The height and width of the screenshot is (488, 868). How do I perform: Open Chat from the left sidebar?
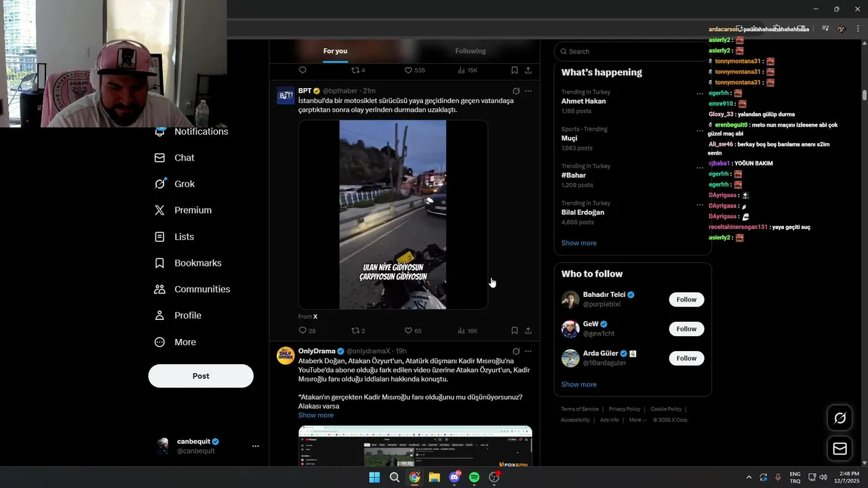pyautogui.click(x=174, y=158)
